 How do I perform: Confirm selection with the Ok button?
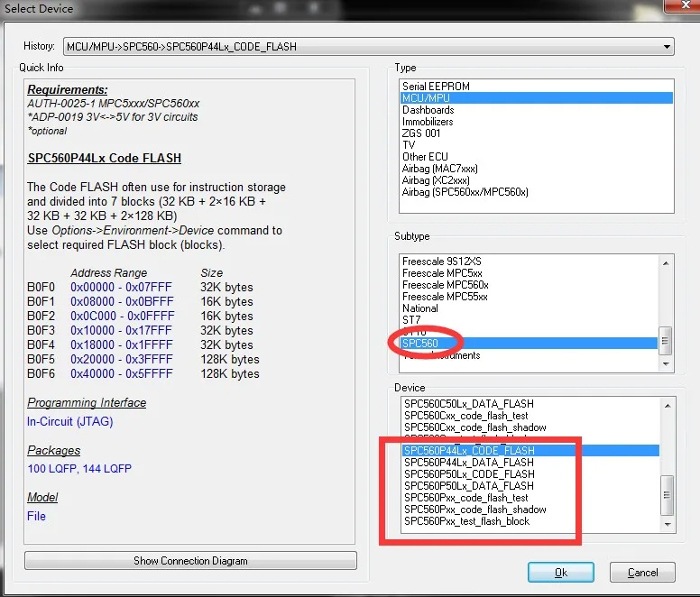pyautogui.click(x=561, y=573)
